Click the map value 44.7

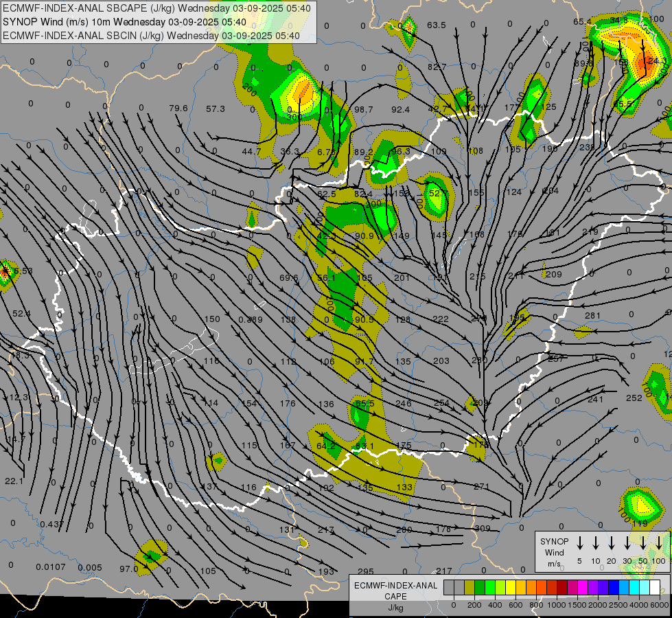click(x=251, y=151)
